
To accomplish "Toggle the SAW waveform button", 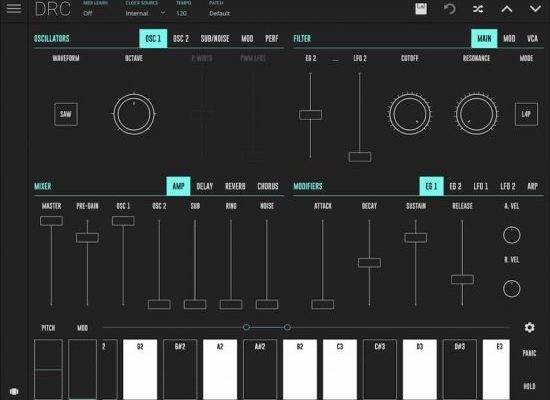I will pyautogui.click(x=66, y=114).
